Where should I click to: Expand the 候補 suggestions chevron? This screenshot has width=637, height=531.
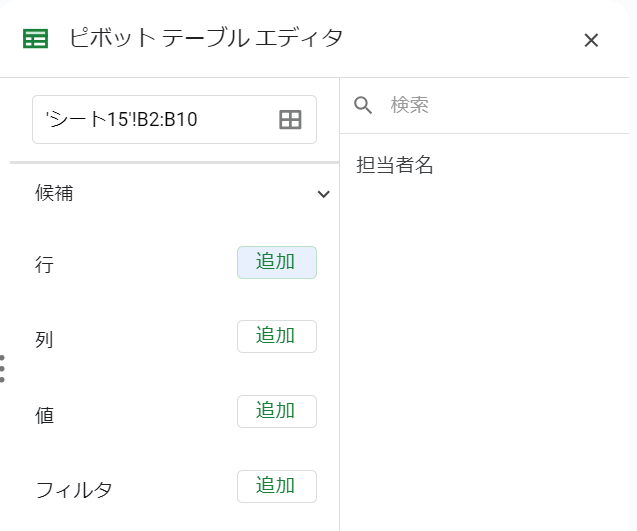coord(323,194)
